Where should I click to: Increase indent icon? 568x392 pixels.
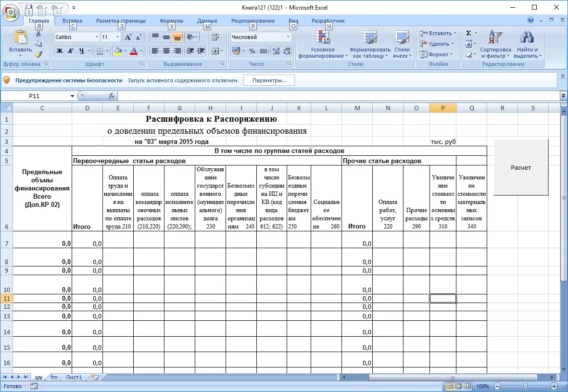(x=201, y=51)
